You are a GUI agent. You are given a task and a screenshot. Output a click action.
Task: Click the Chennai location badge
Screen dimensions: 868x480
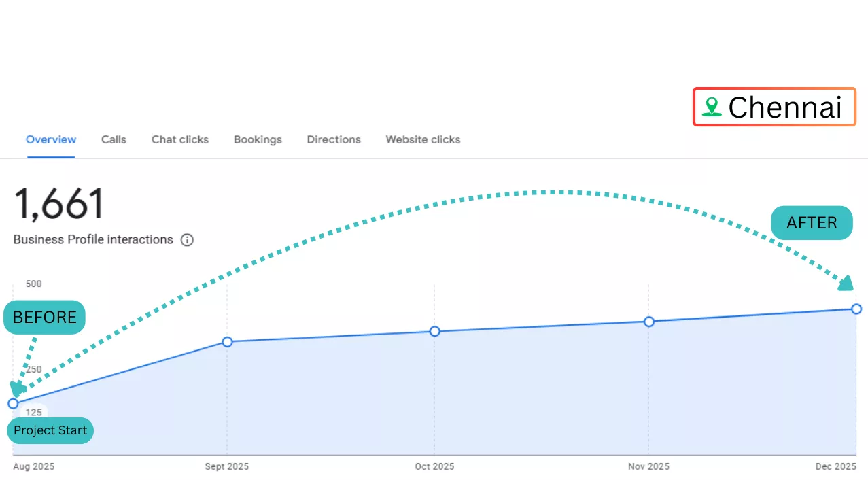pos(774,107)
